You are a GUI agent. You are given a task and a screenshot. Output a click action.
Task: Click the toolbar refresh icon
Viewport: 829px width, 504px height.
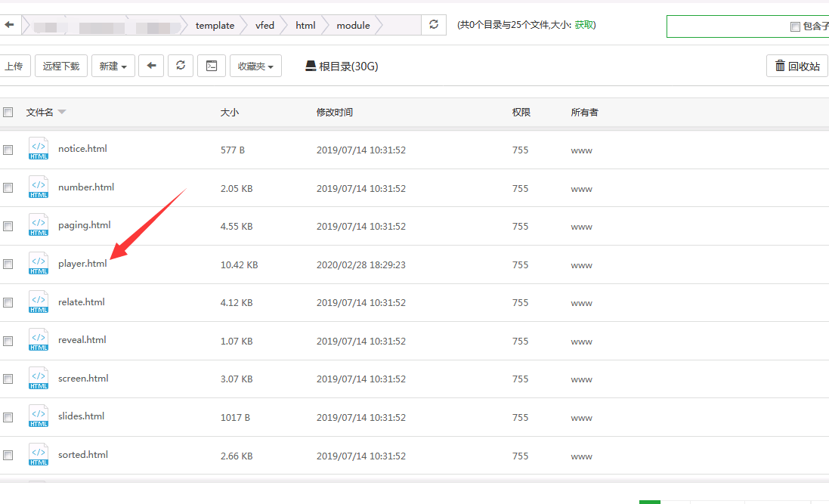click(x=180, y=66)
